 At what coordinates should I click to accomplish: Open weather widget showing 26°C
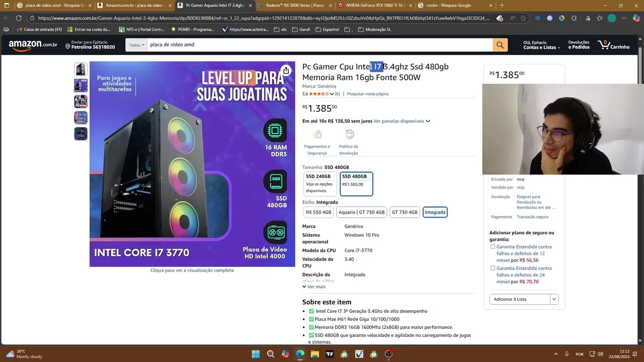25,354
